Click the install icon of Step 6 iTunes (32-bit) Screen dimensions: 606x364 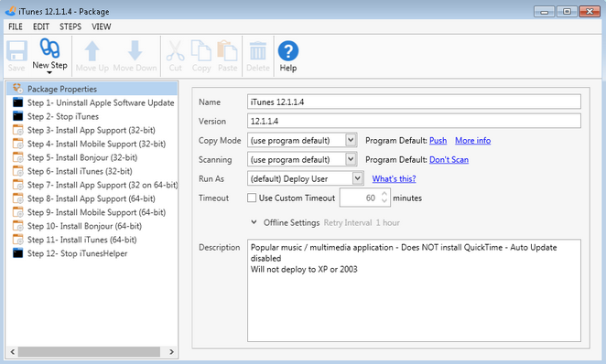17,171
